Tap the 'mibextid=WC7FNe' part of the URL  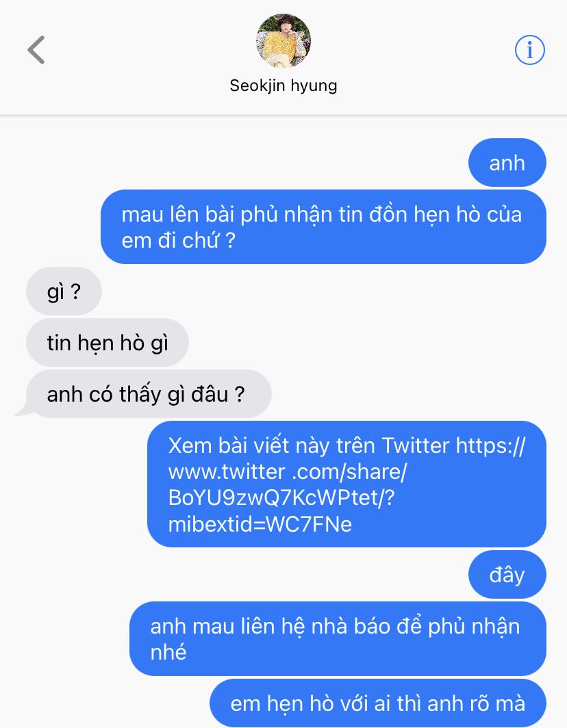point(260,525)
